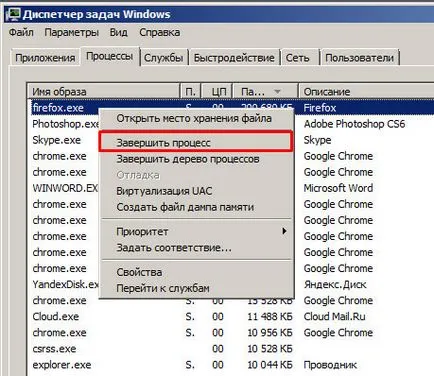
Task: Click the Microsoft Word description
Action: 338,188
